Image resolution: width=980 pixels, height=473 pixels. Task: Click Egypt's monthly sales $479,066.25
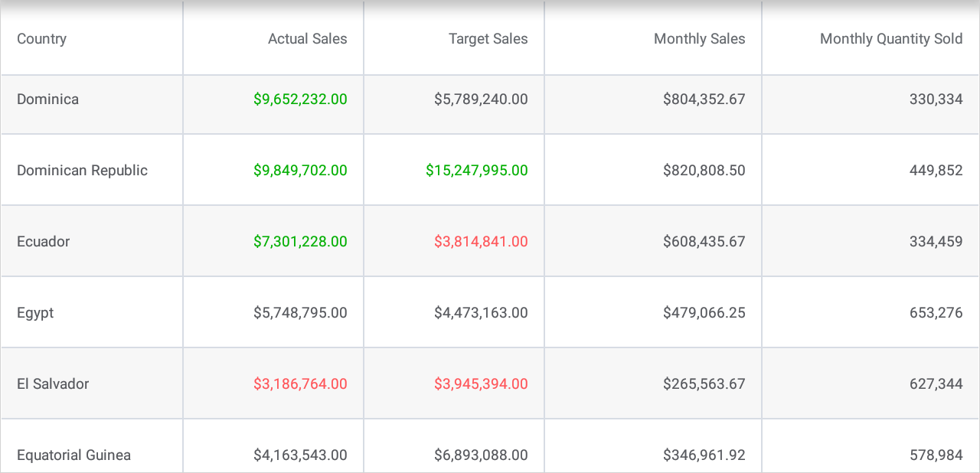704,313
